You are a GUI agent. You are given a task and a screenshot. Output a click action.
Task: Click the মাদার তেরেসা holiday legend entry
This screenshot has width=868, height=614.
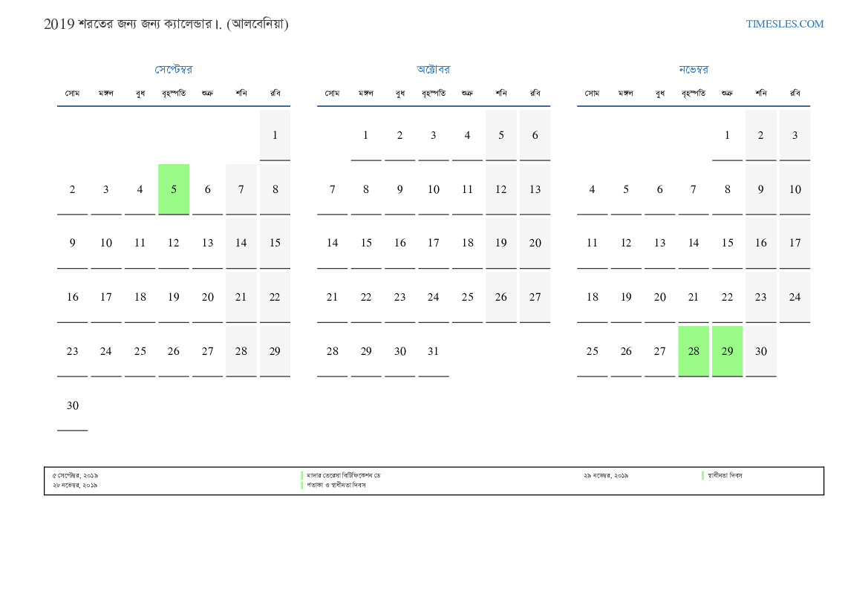click(x=343, y=475)
